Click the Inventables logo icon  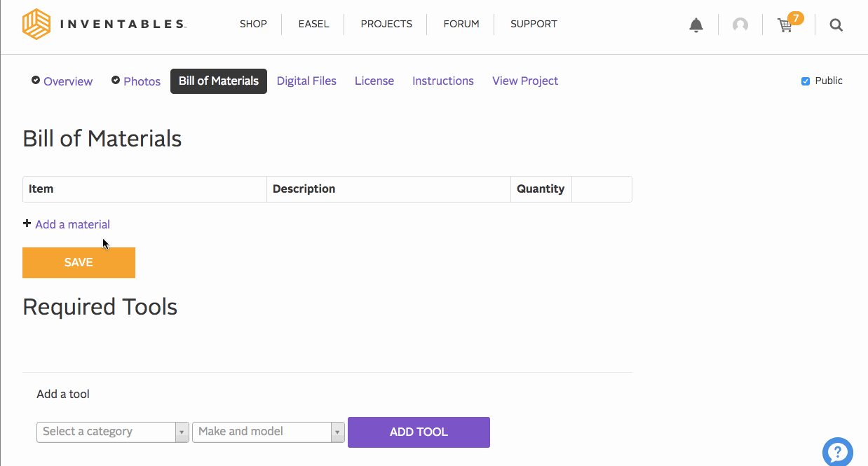[36, 25]
